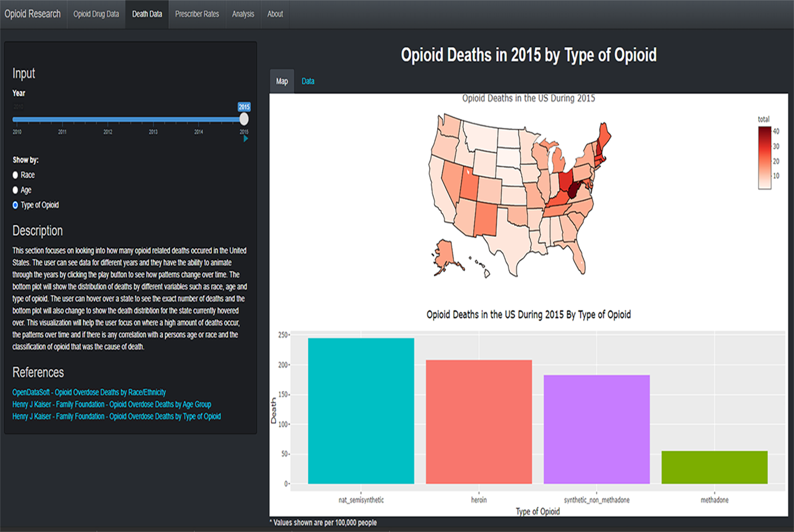
Task: Choose Age as the Show by option
Action: 15,190
